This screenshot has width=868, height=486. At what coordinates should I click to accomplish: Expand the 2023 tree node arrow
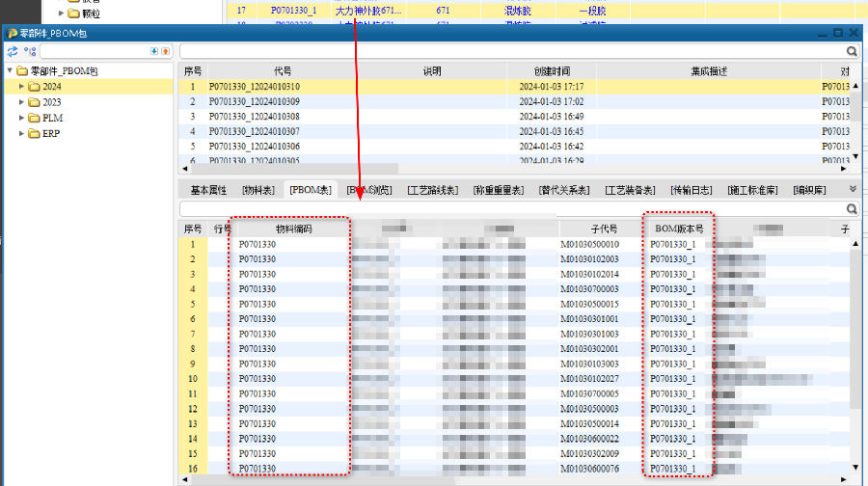click(21, 102)
